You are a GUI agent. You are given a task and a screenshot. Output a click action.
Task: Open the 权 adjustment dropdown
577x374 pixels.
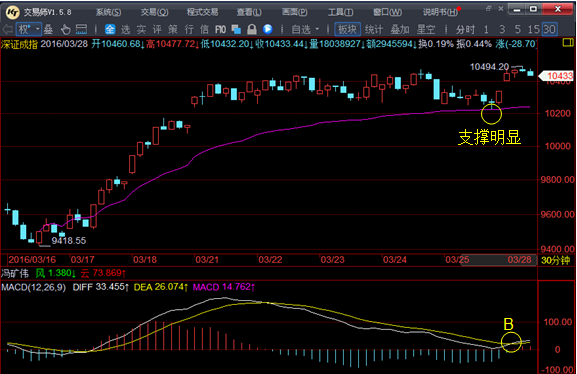29,29
